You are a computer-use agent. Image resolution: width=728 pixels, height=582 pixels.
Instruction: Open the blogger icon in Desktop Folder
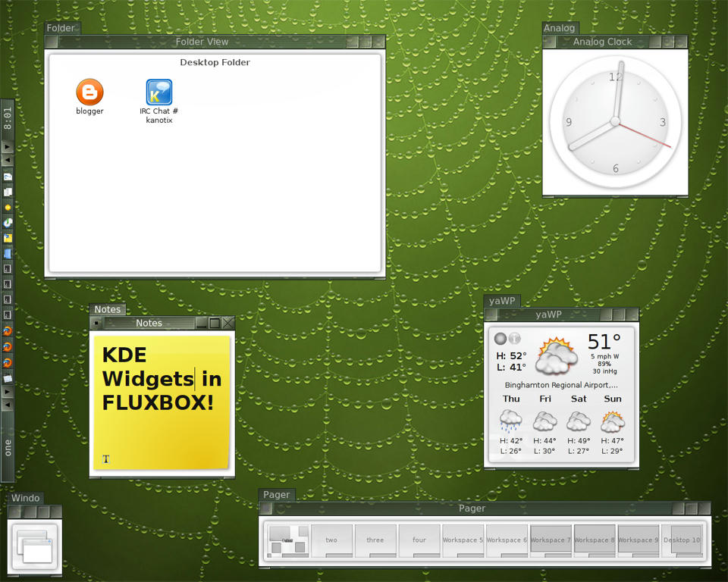[x=89, y=92]
